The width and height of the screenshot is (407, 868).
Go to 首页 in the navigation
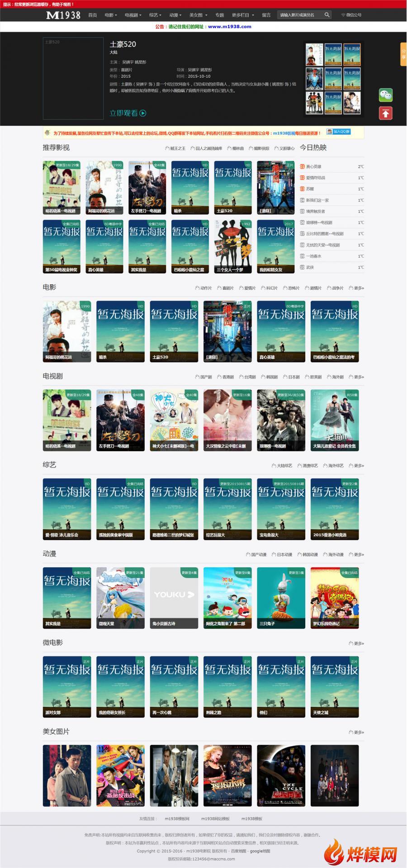pos(93,15)
